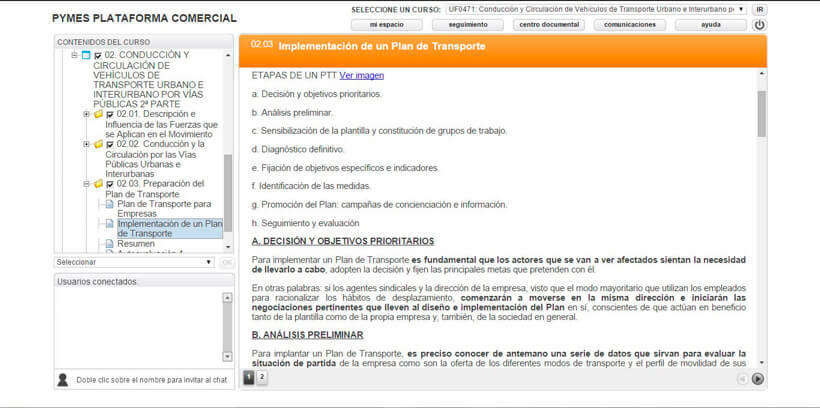The width and height of the screenshot is (820, 408).
Task: Open 'Plan de Transporte para Empresas' lesson
Action: tap(164, 209)
